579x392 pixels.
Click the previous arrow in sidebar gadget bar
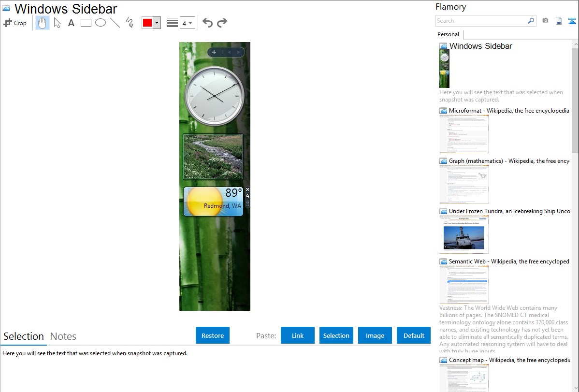pos(229,52)
